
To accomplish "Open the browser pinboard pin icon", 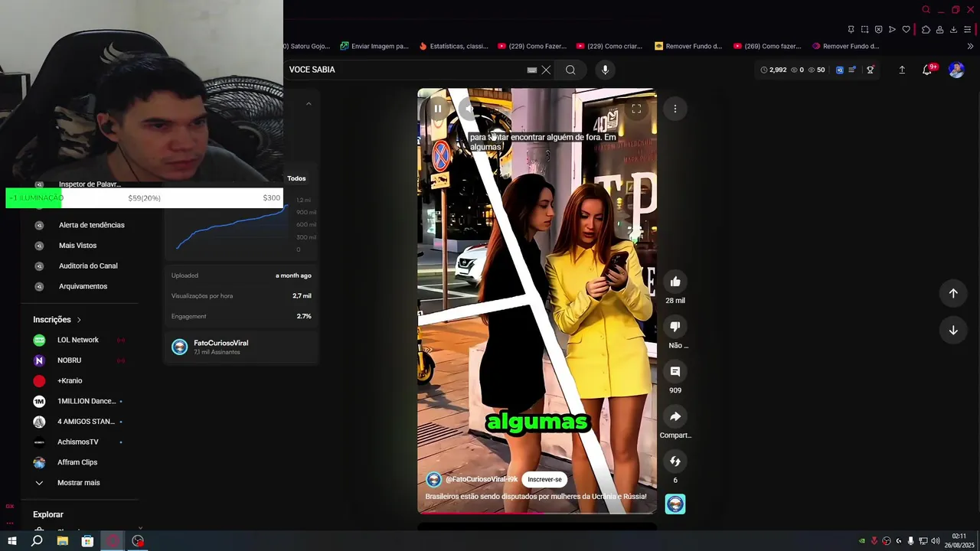I will point(851,30).
